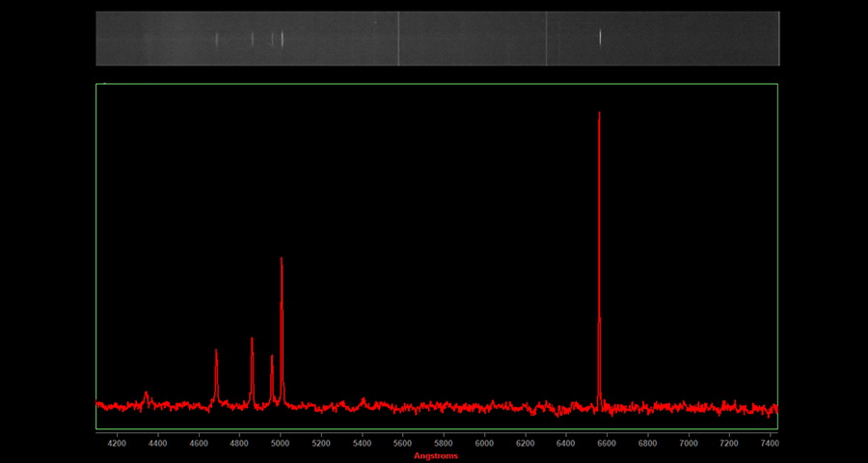Screen dimensions: 868x463
Task: Click the 4200 tick label on axis
Action: (x=117, y=444)
